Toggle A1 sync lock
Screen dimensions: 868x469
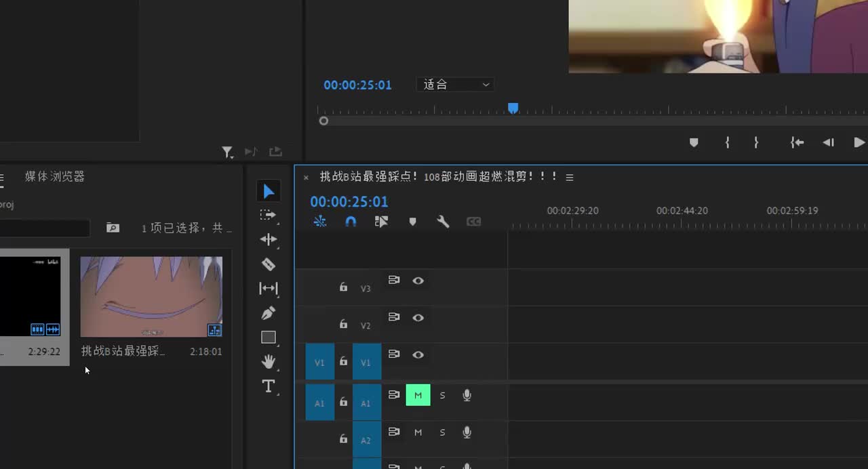pos(394,394)
